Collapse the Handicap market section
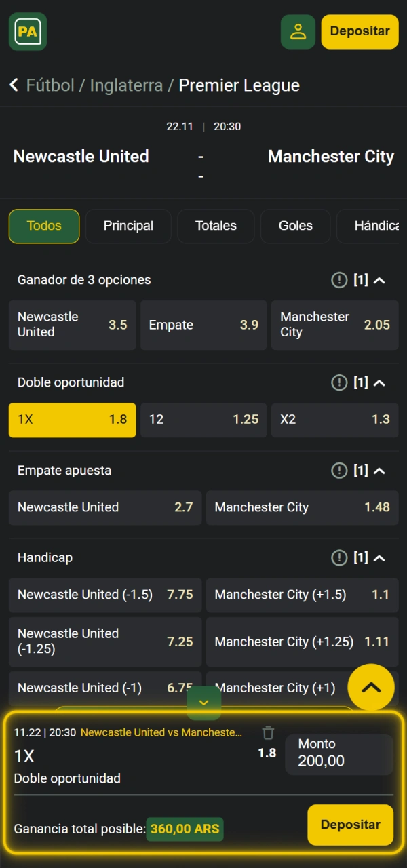Image resolution: width=407 pixels, height=868 pixels. [x=379, y=557]
